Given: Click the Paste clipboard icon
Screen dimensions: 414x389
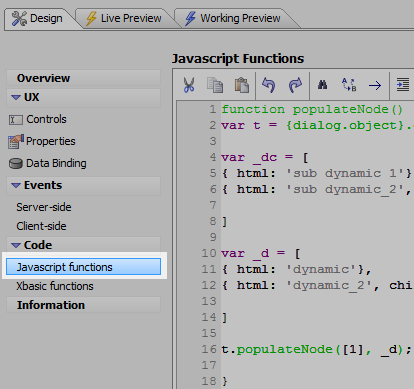Looking at the screenshot, I should (242, 85).
